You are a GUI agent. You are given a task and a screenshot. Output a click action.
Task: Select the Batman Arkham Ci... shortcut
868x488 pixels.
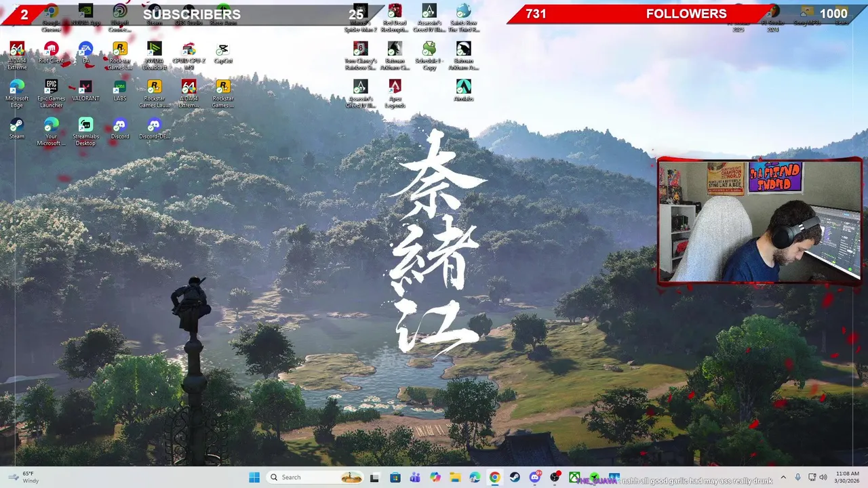coord(395,56)
